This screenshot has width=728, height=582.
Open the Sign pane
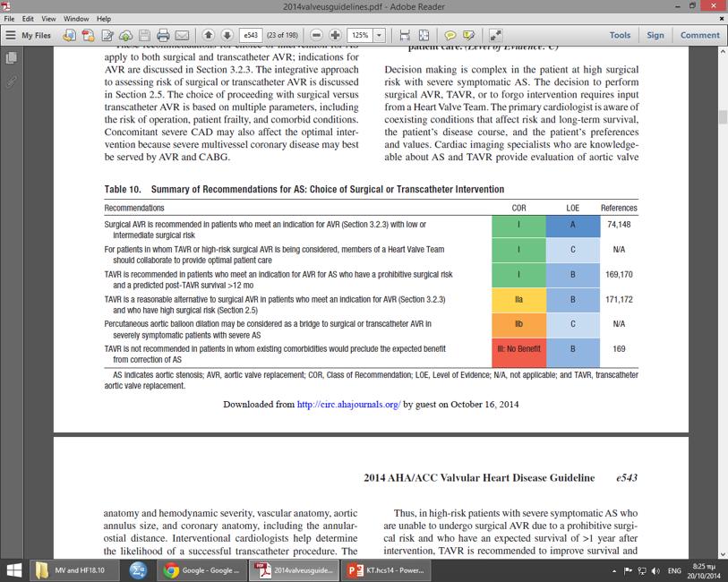[x=655, y=35]
